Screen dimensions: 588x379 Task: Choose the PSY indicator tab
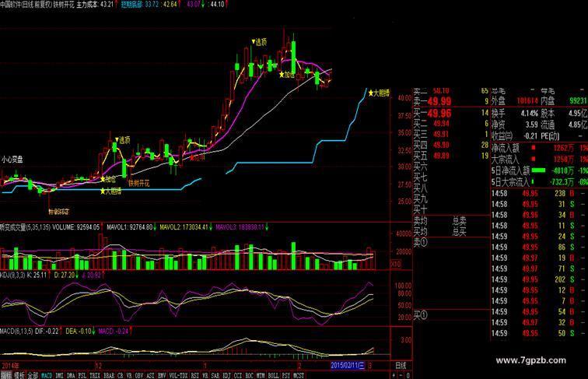(x=285, y=375)
